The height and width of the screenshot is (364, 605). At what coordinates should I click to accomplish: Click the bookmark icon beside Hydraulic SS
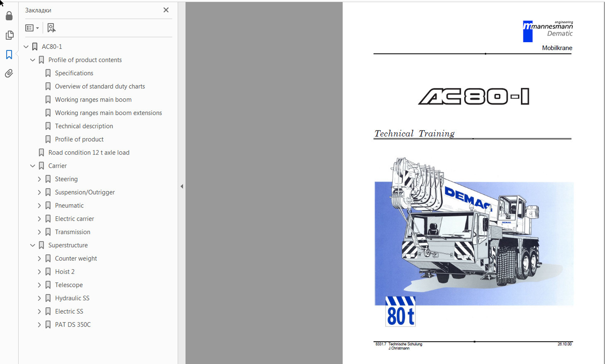click(x=48, y=298)
